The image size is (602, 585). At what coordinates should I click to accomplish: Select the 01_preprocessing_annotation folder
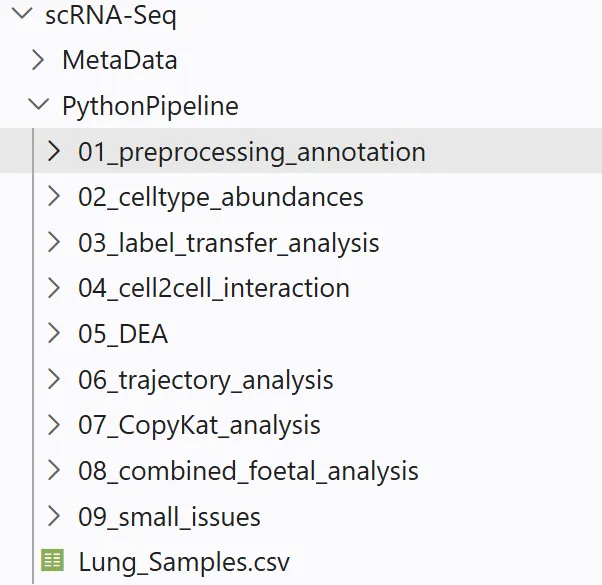click(252, 152)
